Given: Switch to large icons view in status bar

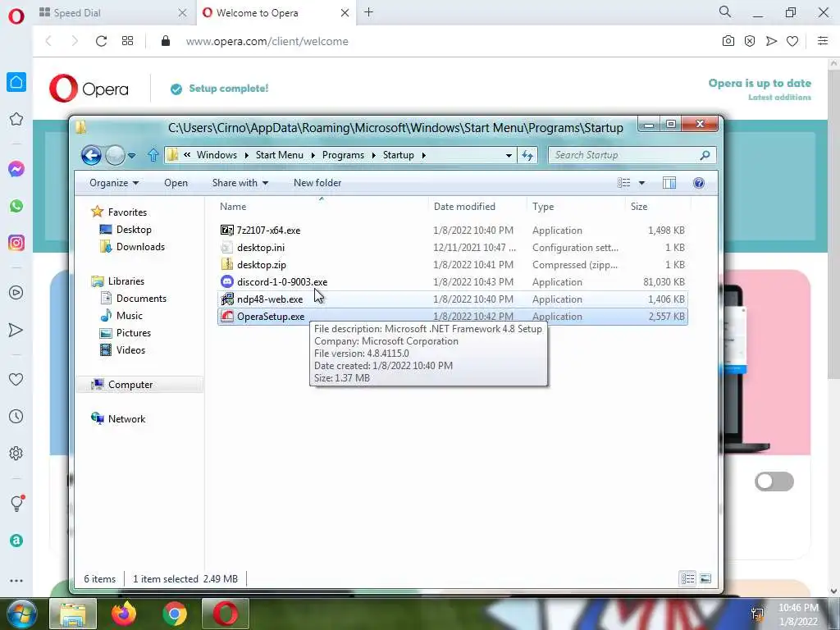Looking at the screenshot, I should [705, 578].
